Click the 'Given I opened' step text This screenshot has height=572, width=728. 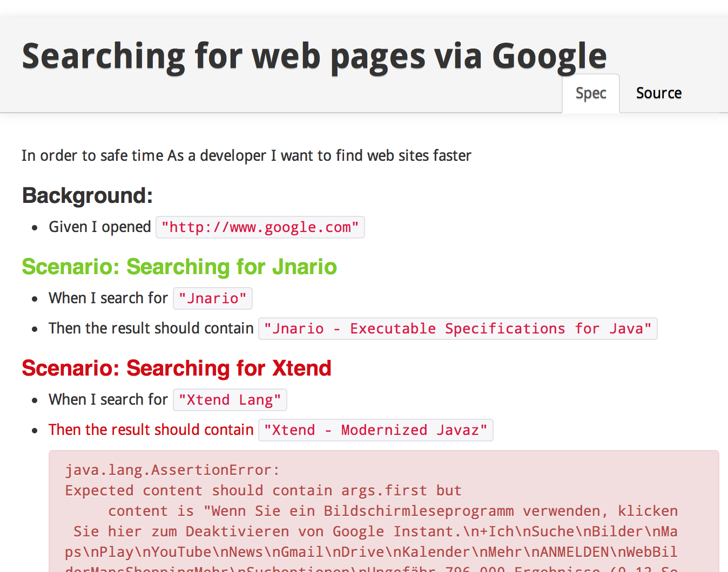(100, 227)
